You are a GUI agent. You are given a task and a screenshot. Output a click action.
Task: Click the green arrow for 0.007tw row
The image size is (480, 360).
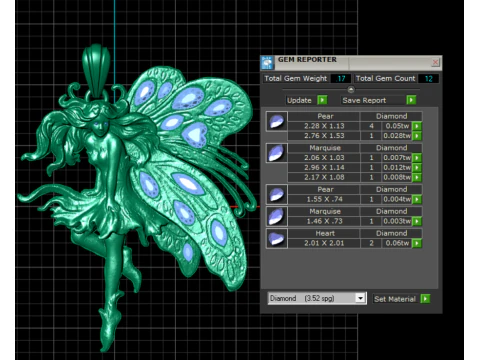(x=417, y=158)
